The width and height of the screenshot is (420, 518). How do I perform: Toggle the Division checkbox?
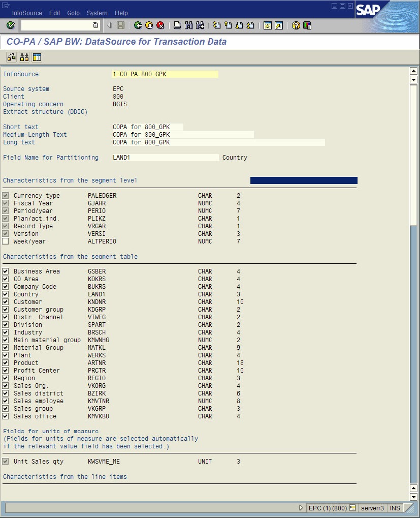[5, 324]
